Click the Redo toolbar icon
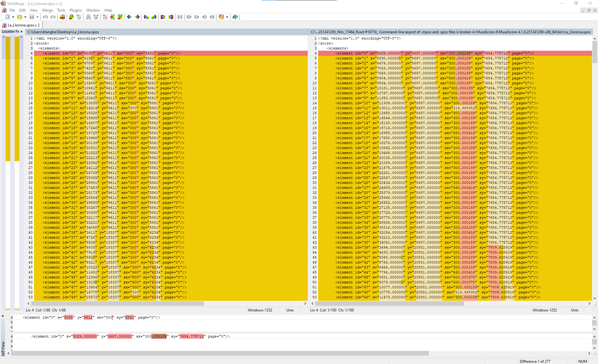Image resolution: width=598 pixels, height=364 pixels. 53,17
